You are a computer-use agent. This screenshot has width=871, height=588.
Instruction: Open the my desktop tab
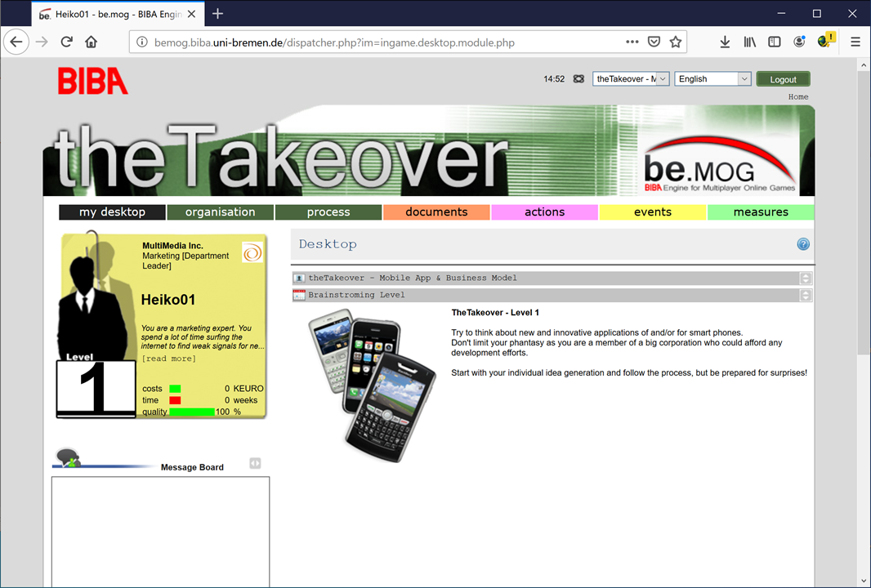pyautogui.click(x=112, y=212)
